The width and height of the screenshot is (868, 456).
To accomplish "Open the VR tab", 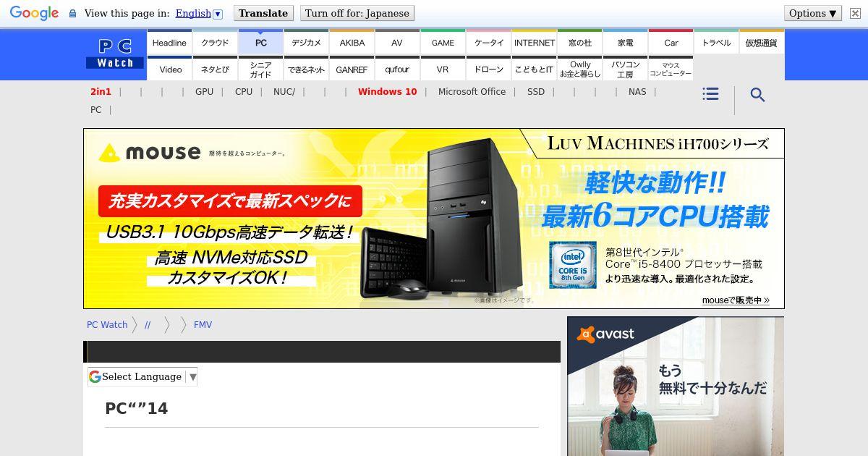I will click(x=443, y=69).
